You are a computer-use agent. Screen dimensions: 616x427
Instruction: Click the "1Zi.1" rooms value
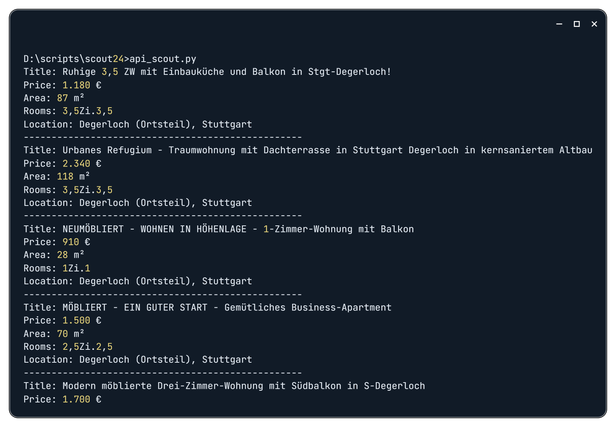(x=76, y=267)
